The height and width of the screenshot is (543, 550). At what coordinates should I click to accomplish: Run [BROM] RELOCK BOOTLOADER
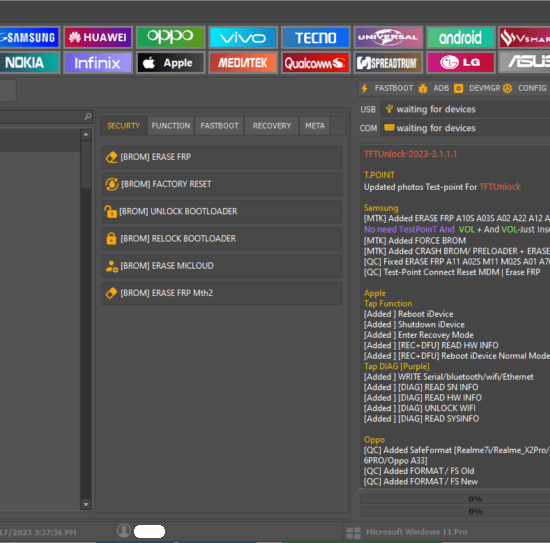(x=222, y=239)
